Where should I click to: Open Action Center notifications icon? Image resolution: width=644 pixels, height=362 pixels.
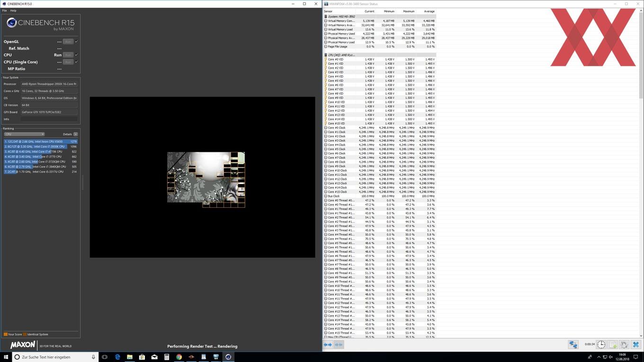pos(636,357)
